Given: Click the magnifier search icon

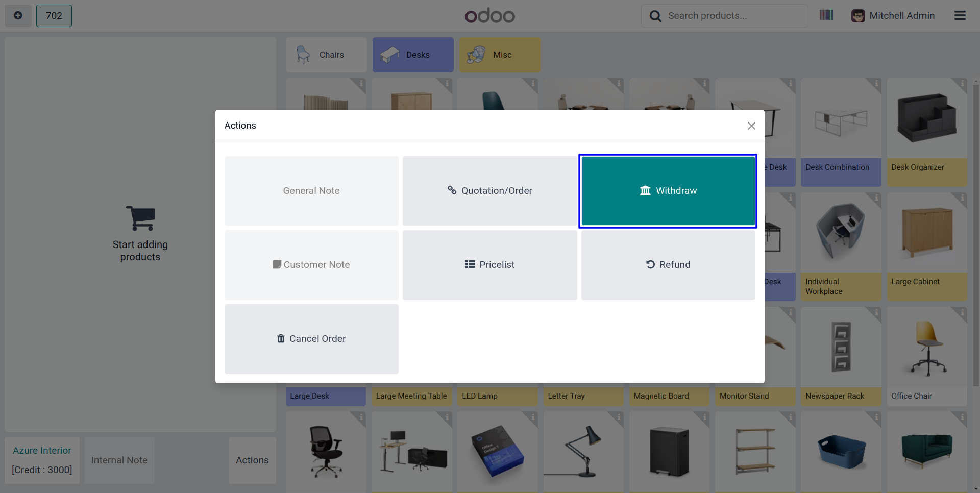Looking at the screenshot, I should point(655,16).
